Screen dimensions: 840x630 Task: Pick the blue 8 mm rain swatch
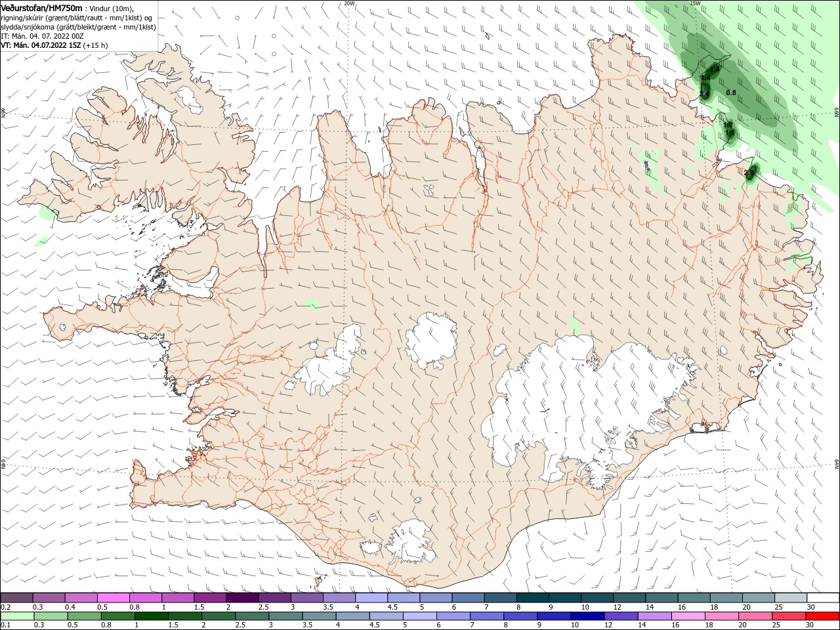coord(521,616)
